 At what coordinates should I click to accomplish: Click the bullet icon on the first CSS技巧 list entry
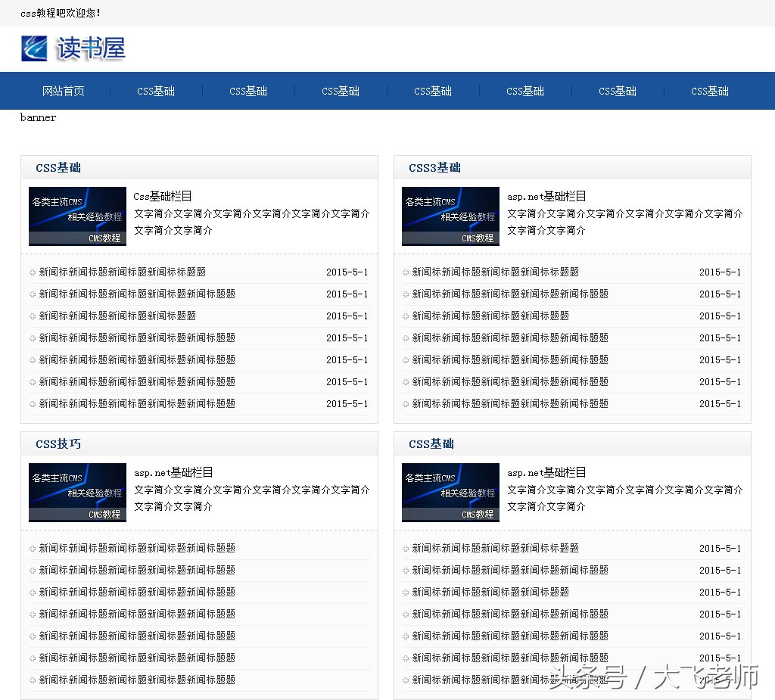[32, 548]
